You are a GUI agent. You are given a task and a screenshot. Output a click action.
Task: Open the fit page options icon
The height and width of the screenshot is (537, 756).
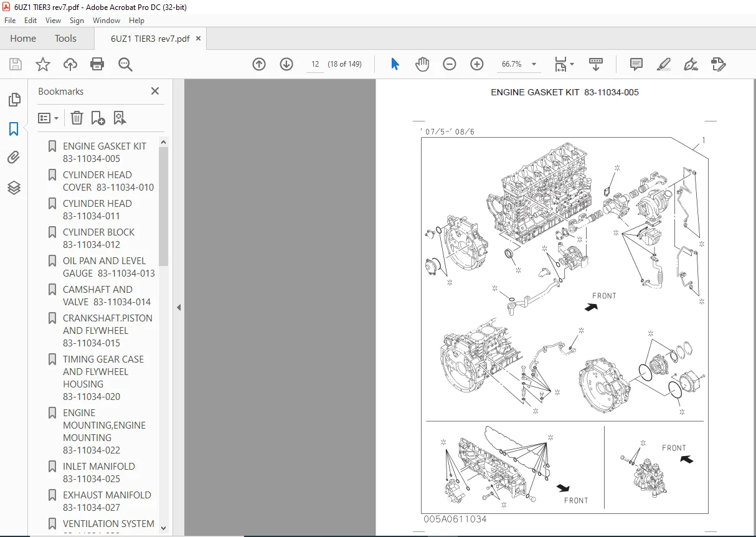click(x=564, y=64)
